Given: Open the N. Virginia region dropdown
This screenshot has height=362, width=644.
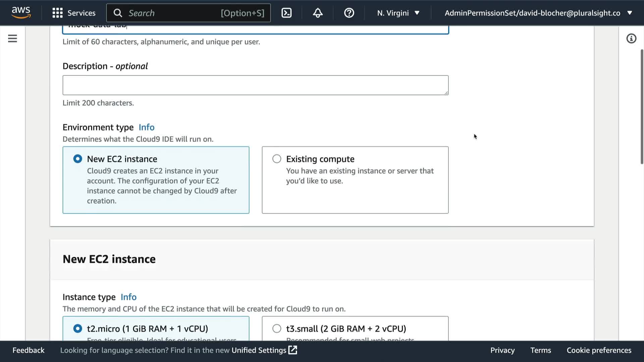Looking at the screenshot, I should coord(398,13).
